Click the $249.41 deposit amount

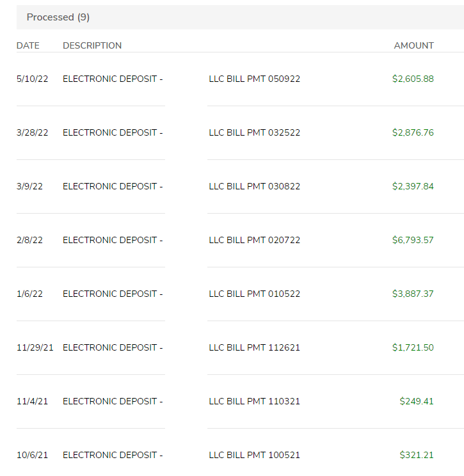(x=417, y=401)
